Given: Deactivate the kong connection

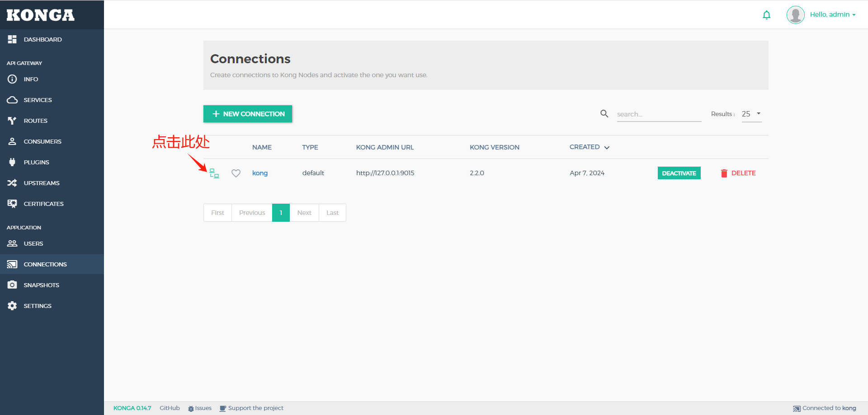Looking at the screenshot, I should (679, 173).
